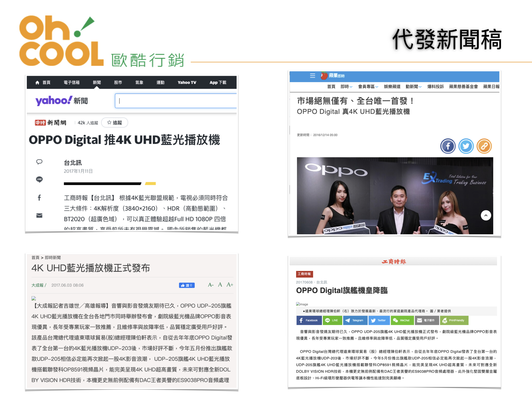Click the envelope email icon in Yahoo sidebar
This screenshot has height=399, width=532.
tap(39, 216)
